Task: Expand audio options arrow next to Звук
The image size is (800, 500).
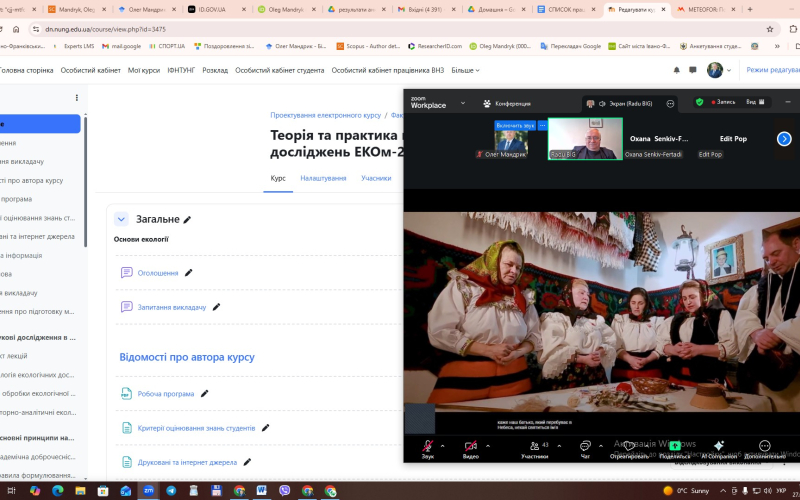Action: point(444,444)
